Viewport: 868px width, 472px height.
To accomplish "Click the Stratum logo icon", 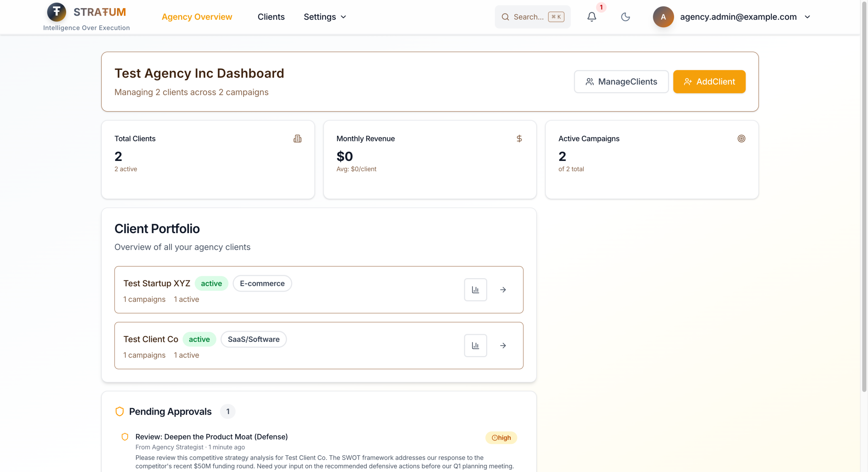I will click(56, 12).
